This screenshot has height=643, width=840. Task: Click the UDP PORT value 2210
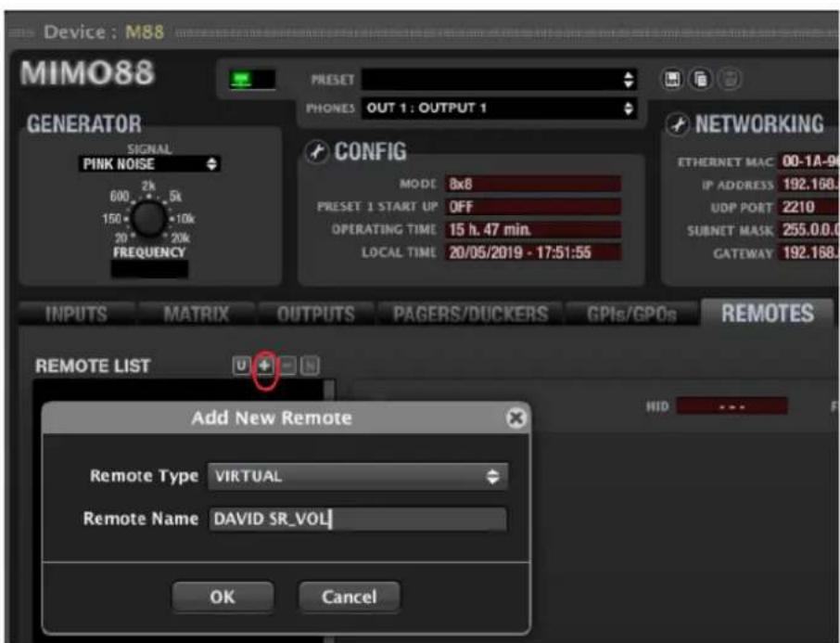[808, 207]
